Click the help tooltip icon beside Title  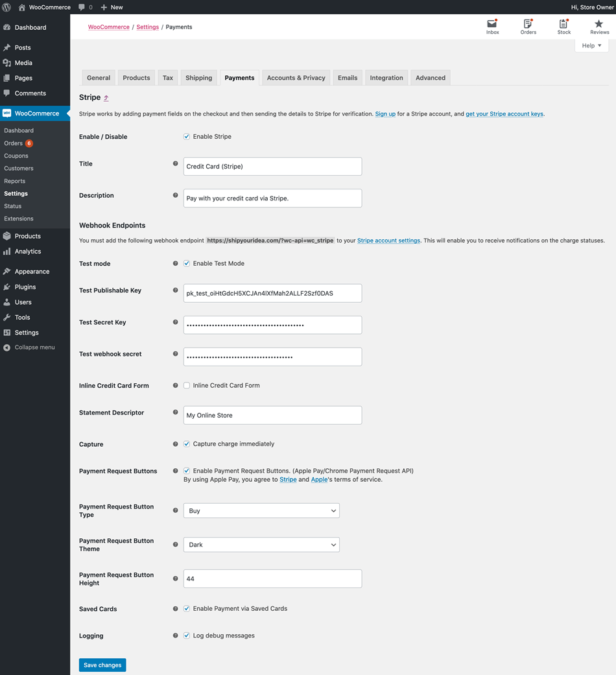(x=175, y=163)
